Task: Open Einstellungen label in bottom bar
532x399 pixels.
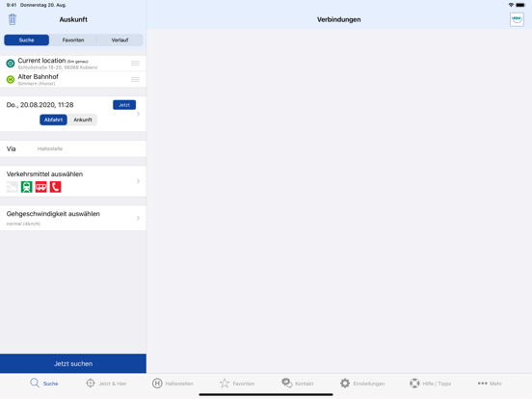Action: 369,384
